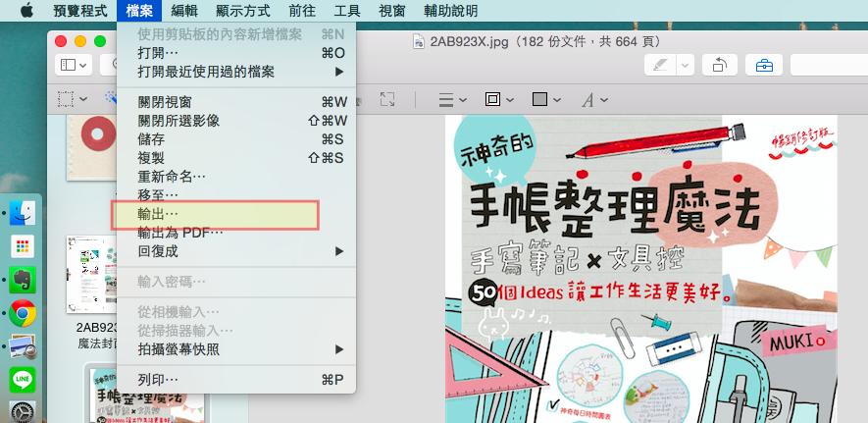Launch Google Chrome from the Dock

pyautogui.click(x=23, y=313)
